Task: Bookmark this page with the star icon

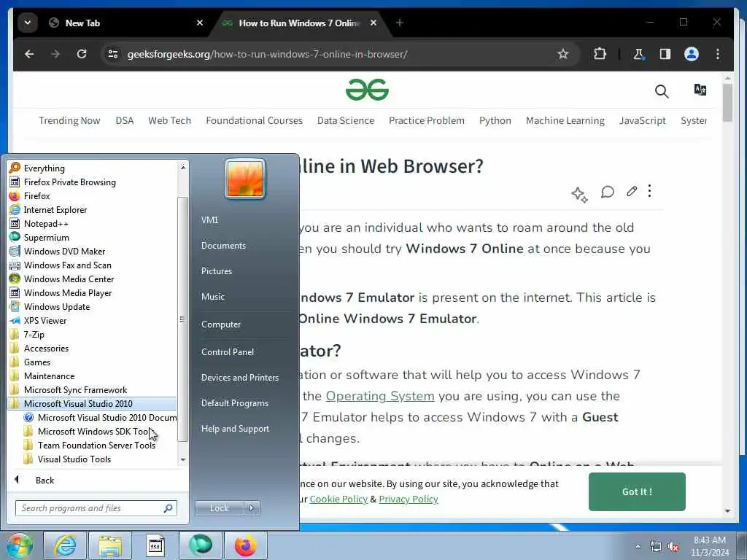Action: pyautogui.click(x=562, y=54)
